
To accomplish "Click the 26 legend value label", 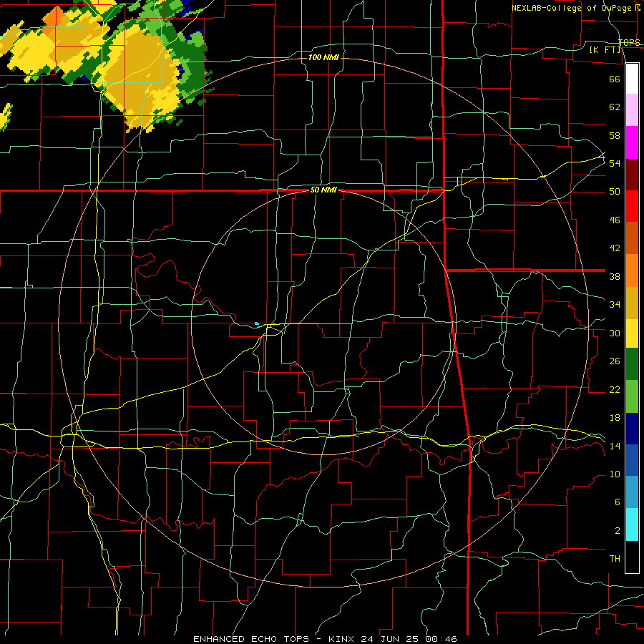I will (x=615, y=361).
